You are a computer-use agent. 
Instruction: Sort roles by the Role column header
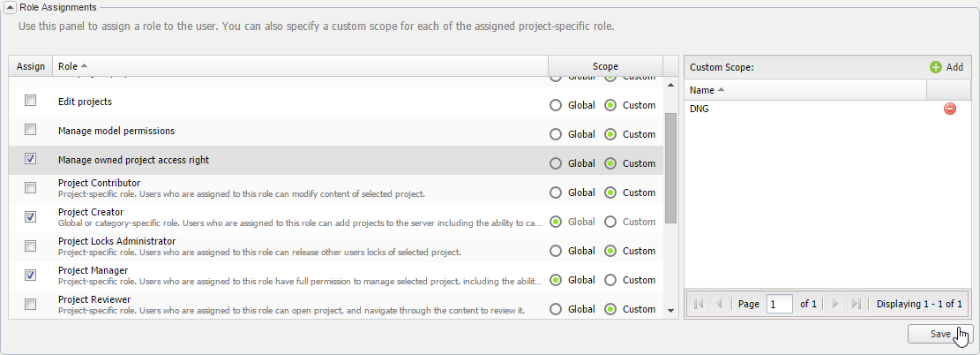coord(72,66)
